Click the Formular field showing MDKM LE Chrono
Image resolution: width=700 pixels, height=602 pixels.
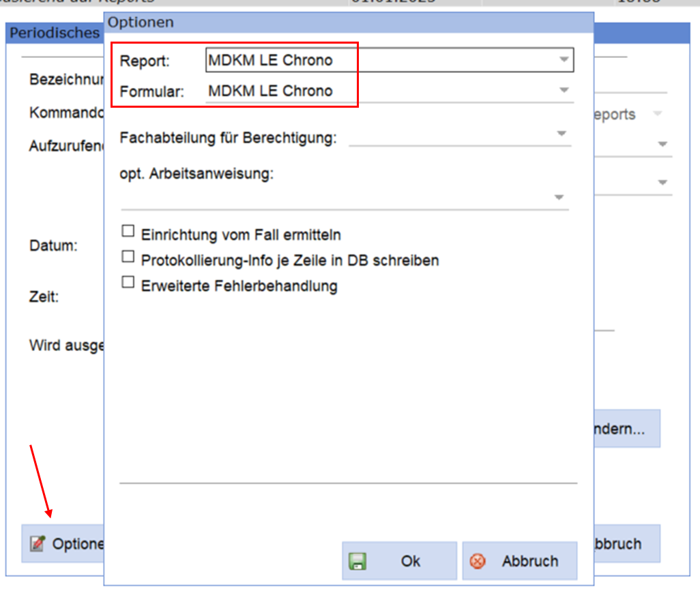pyautogui.click(x=390, y=91)
